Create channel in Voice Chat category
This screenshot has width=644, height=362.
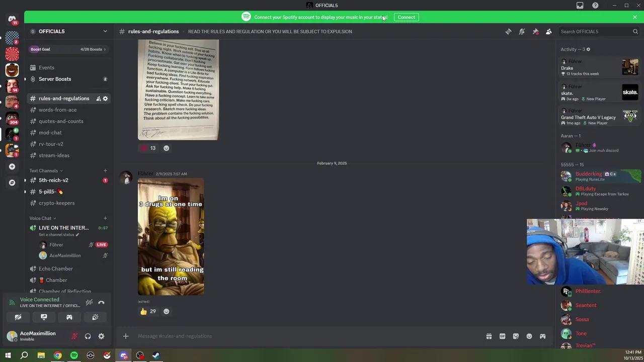(x=105, y=218)
